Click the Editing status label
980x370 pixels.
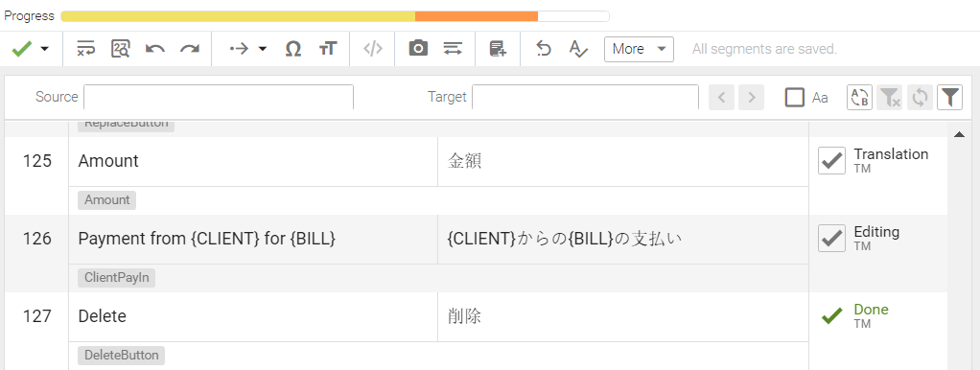[x=876, y=232]
